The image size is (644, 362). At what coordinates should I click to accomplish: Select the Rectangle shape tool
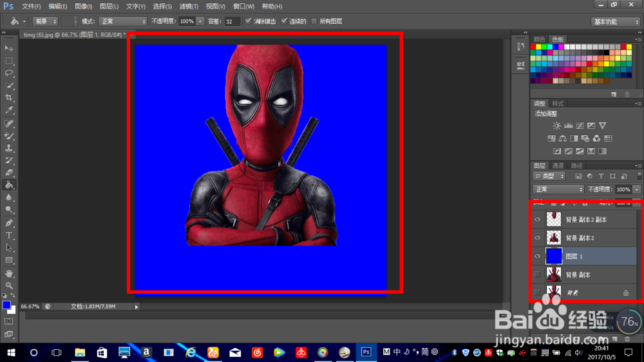pos(8,260)
